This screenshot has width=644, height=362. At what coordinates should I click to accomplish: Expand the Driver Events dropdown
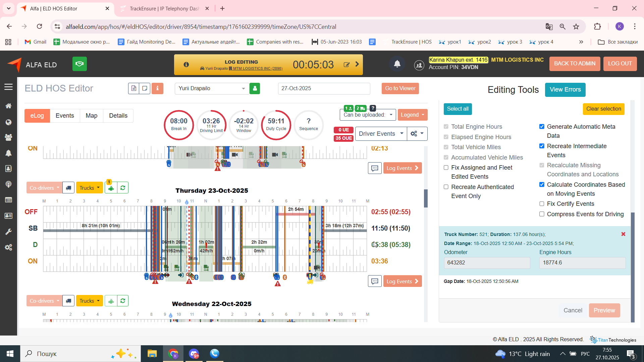pyautogui.click(x=381, y=134)
